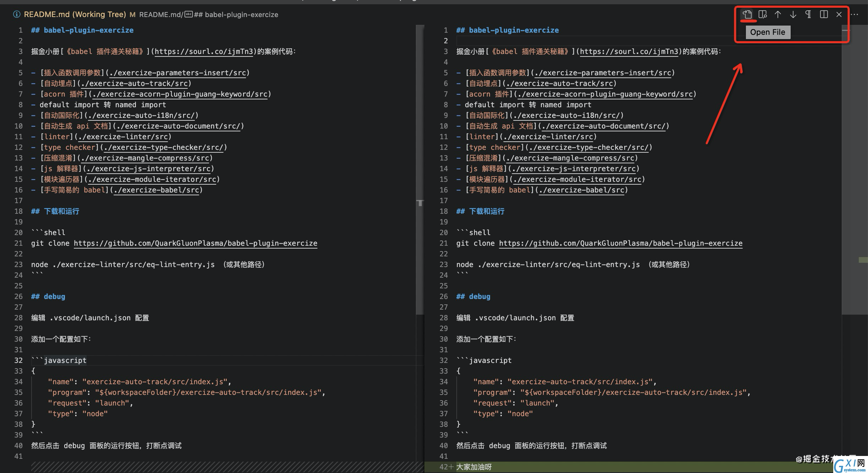Viewport: 868px width, 473px height.
Task: Open the sourl.co link in the left pane
Action: (204, 51)
